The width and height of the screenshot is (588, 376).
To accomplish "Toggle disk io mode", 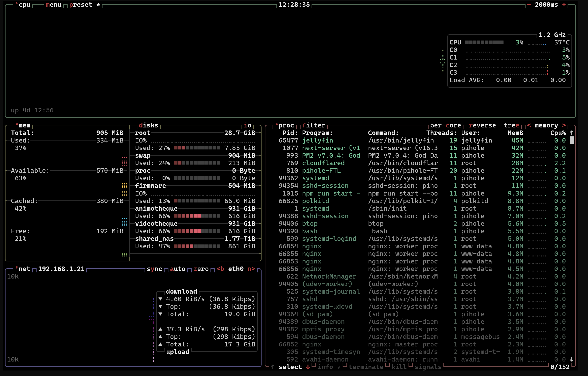I will tap(248, 125).
